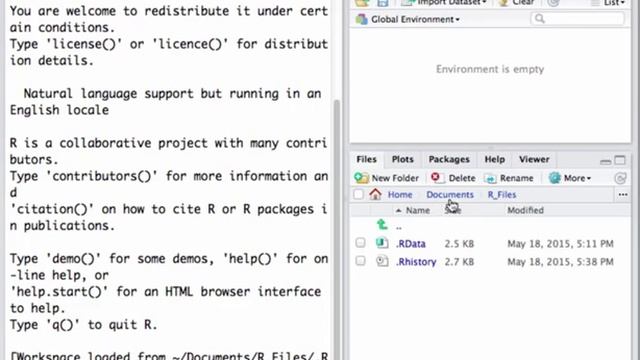Go to Home in breadcrumb

click(x=400, y=195)
